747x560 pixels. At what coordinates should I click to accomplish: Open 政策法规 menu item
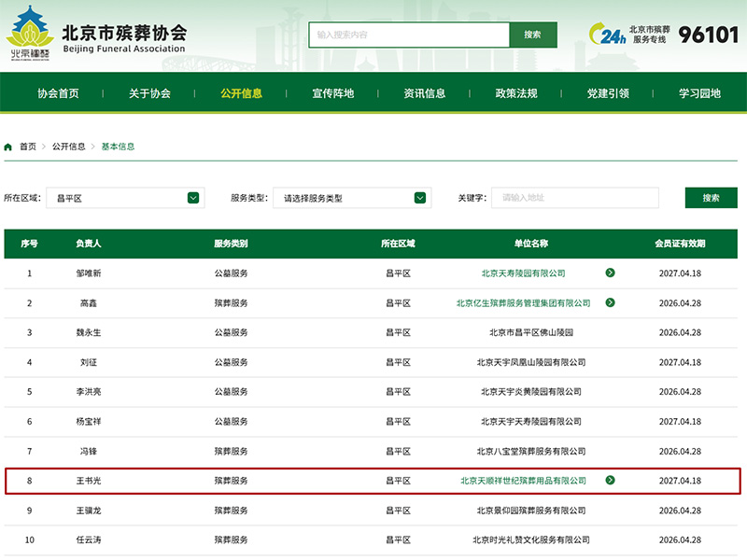[516, 93]
